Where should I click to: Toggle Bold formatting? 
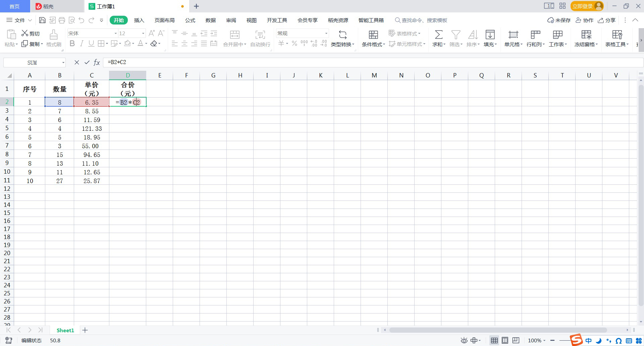coord(72,44)
